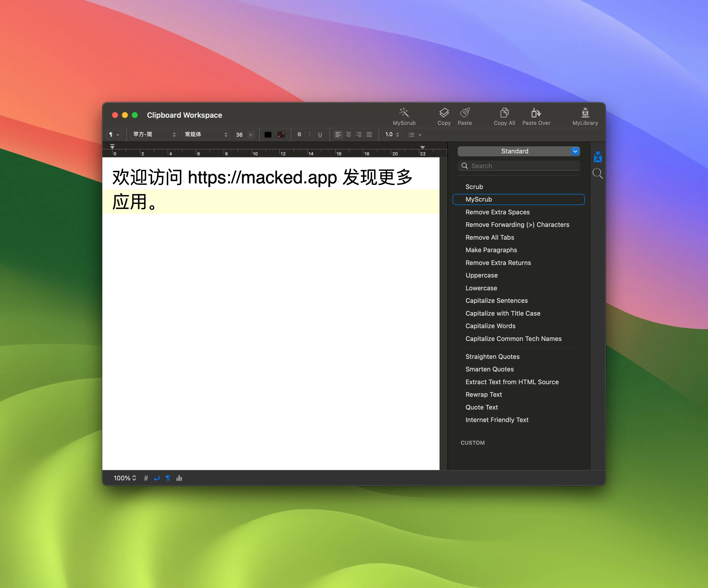Viewport: 708px width, 588px height.
Task: Open the magnifier find panel in sidebar
Action: pyautogui.click(x=598, y=174)
